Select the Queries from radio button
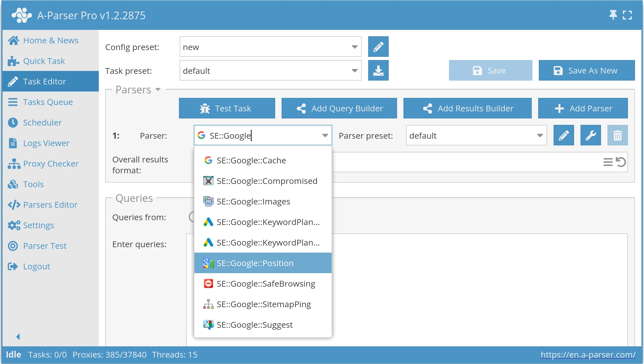This screenshot has width=644, height=364. [x=192, y=217]
